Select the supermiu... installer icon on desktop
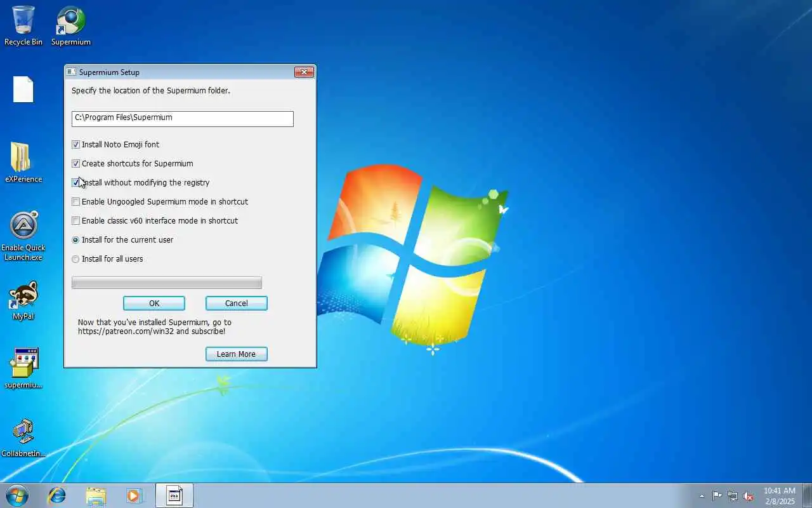Viewport: 812px width, 508px height. coord(23,368)
